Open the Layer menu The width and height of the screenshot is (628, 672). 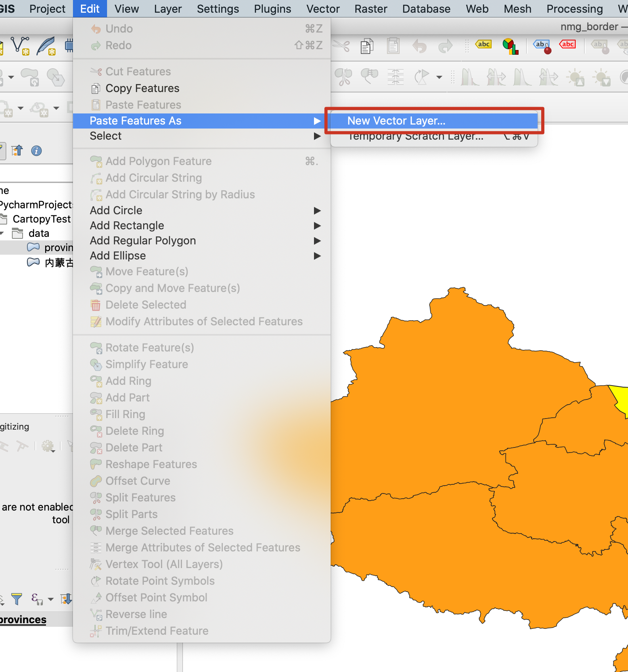click(168, 9)
